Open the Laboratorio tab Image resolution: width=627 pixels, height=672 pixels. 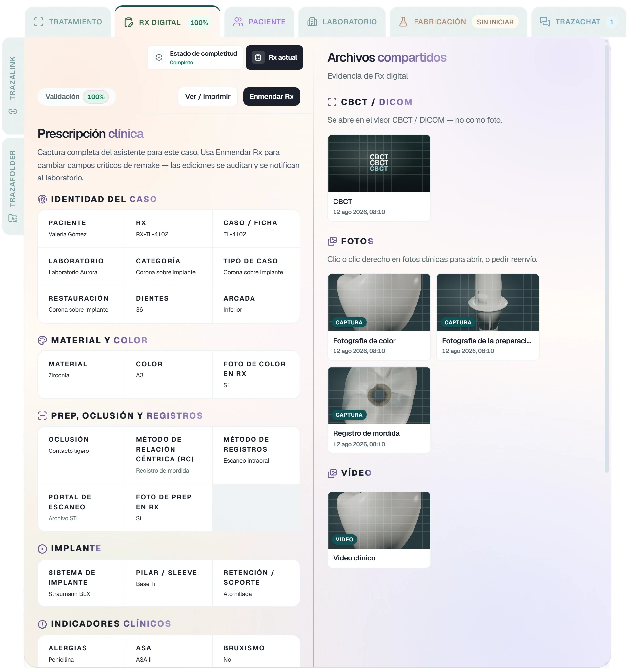342,22
